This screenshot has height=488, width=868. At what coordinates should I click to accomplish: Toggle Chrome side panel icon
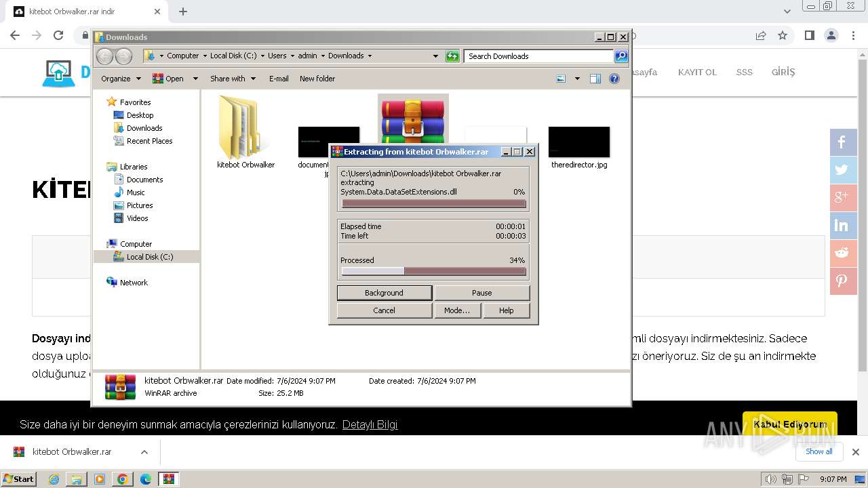click(x=809, y=35)
